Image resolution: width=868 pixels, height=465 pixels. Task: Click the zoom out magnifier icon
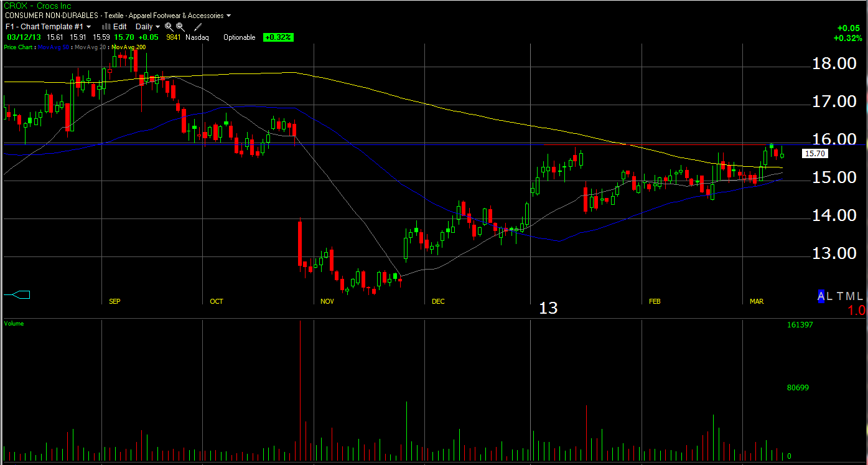click(x=180, y=27)
